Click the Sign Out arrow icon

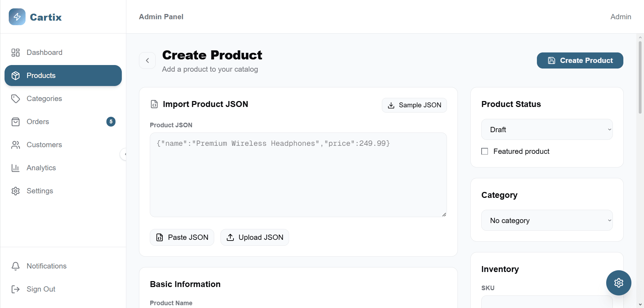pyautogui.click(x=15, y=289)
